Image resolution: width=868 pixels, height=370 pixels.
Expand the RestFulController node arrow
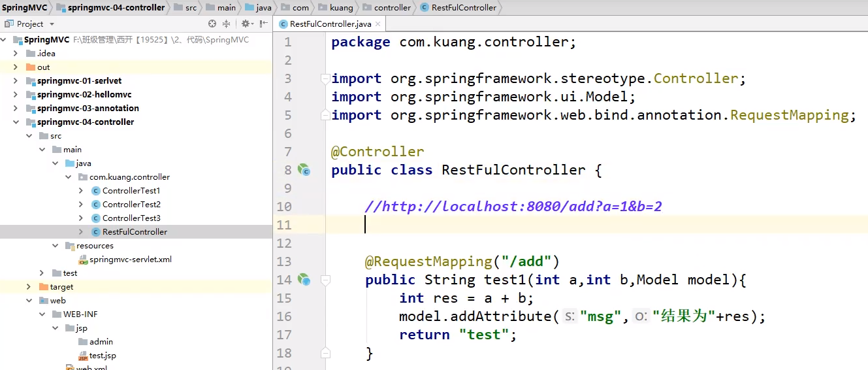(81, 232)
